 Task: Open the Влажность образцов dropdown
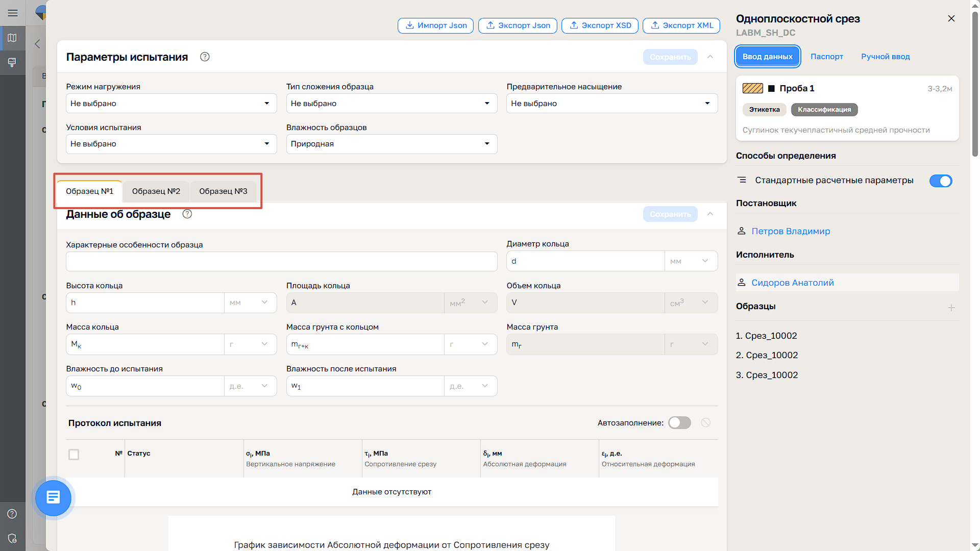point(391,144)
